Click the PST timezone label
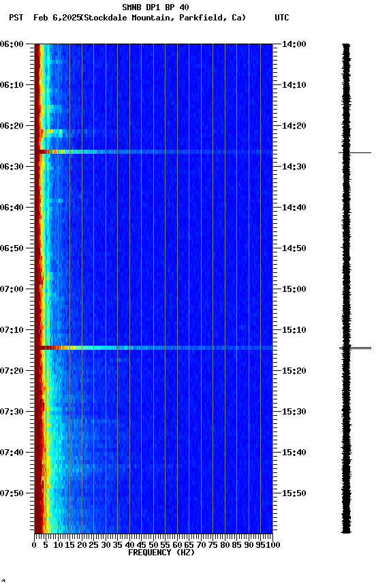Screen dimensions: 376x588 tap(16, 18)
